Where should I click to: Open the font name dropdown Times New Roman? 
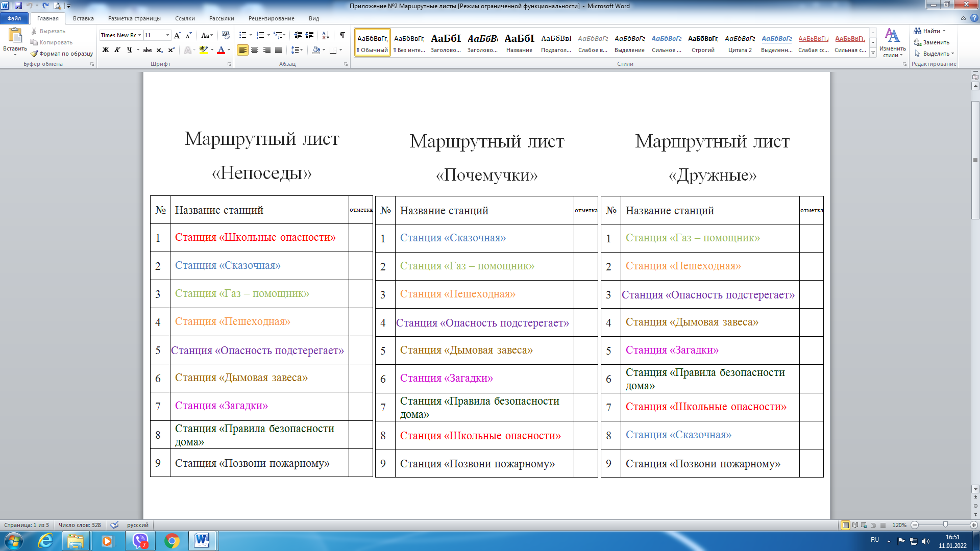click(x=139, y=35)
